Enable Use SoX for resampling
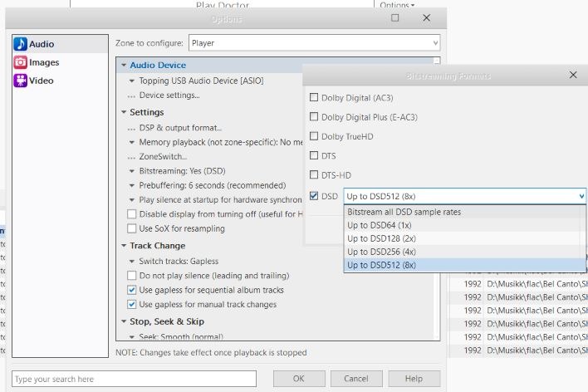This screenshot has height=392, width=588. [131, 228]
